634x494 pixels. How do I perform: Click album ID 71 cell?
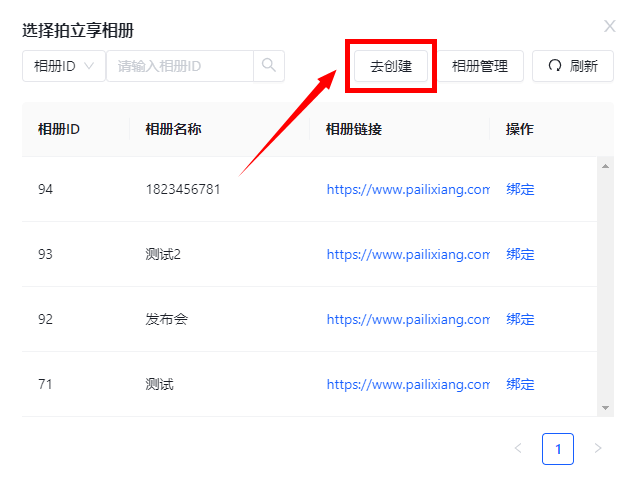(45, 384)
